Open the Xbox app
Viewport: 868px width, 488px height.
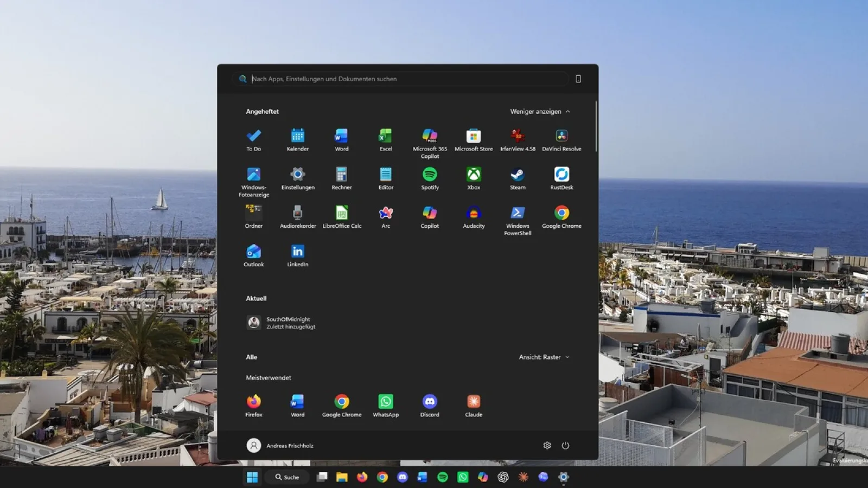click(x=474, y=178)
